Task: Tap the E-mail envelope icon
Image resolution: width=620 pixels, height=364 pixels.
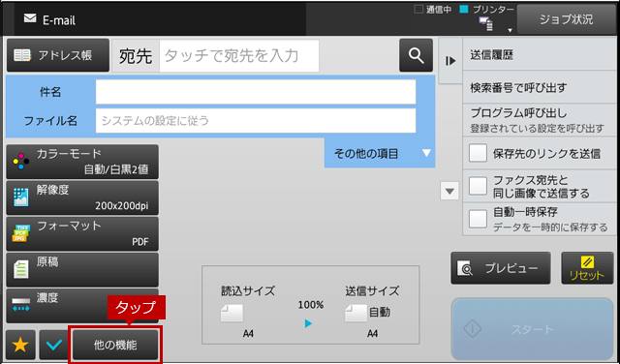Action: tap(30, 18)
